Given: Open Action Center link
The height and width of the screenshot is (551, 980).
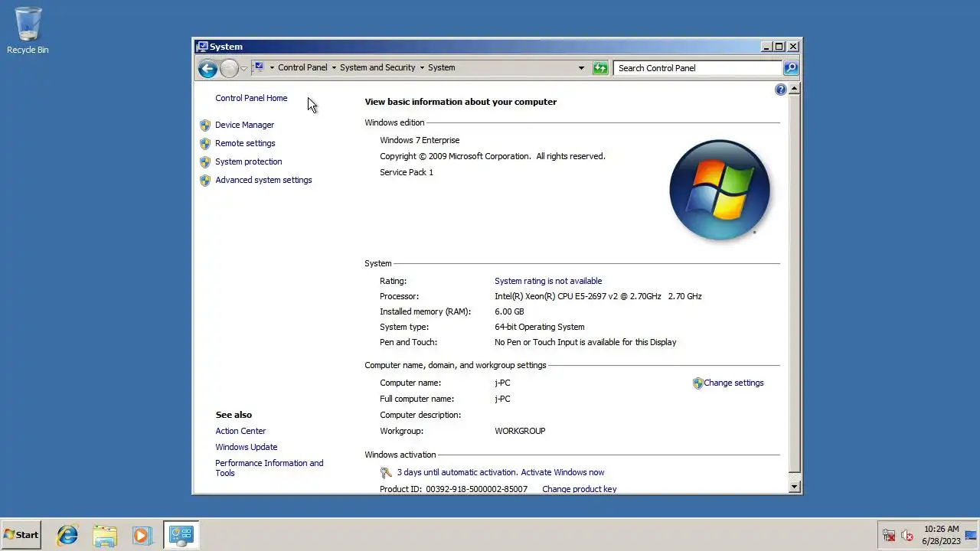Looking at the screenshot, I should pyautogui.click(x=240, y=431).
